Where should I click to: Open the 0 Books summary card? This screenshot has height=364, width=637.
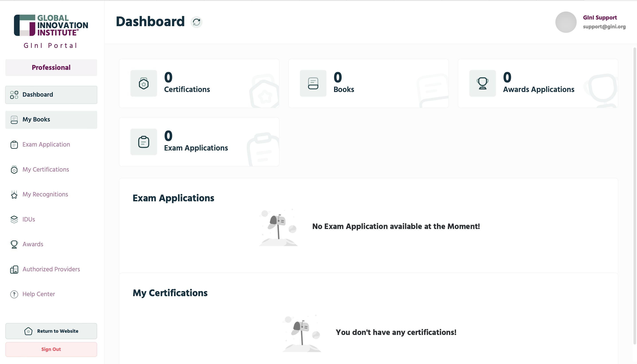368,84
